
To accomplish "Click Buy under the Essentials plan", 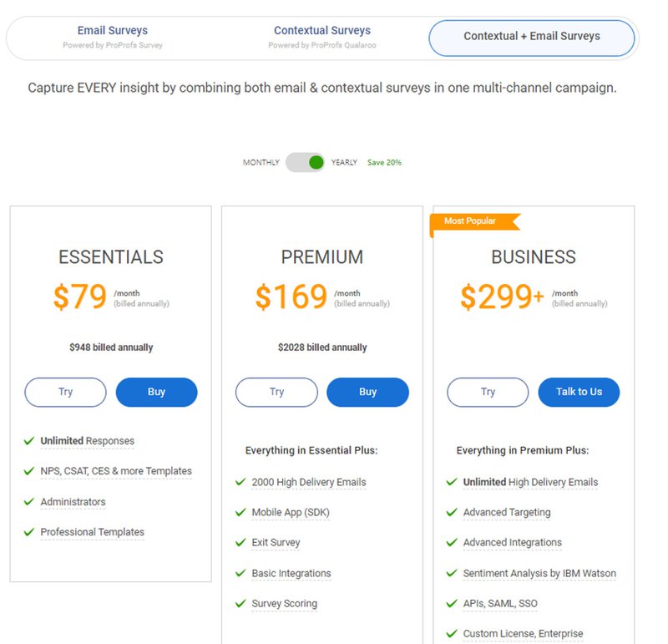I will coord(156,393).
